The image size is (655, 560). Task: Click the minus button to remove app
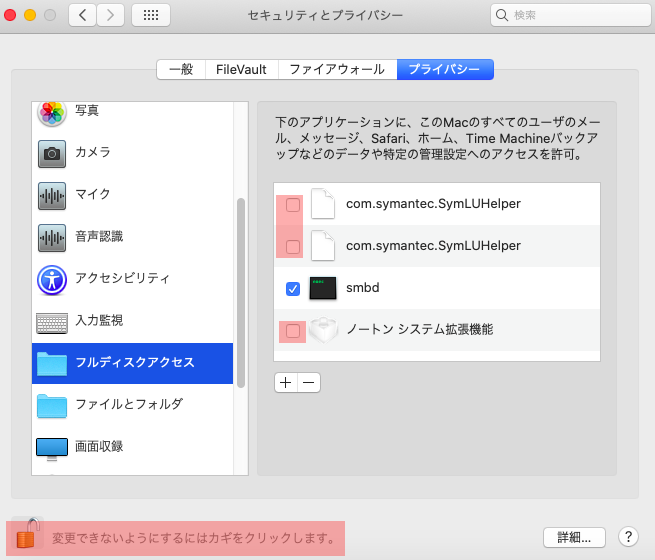(308, 382)
